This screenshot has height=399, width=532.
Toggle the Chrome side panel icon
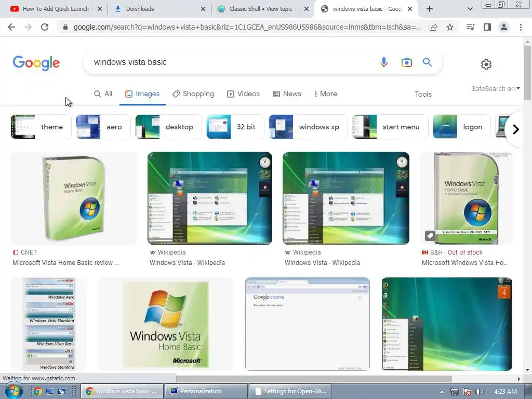(487, 27)
